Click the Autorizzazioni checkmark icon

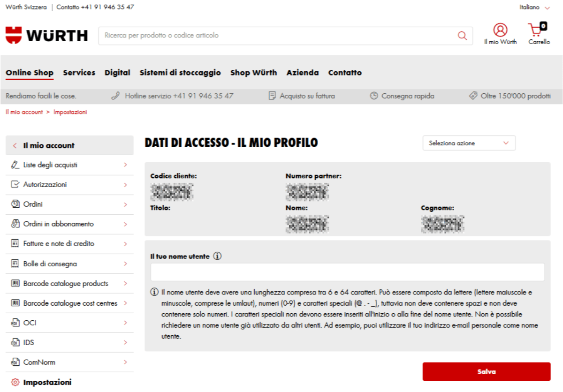coord(15,185)
